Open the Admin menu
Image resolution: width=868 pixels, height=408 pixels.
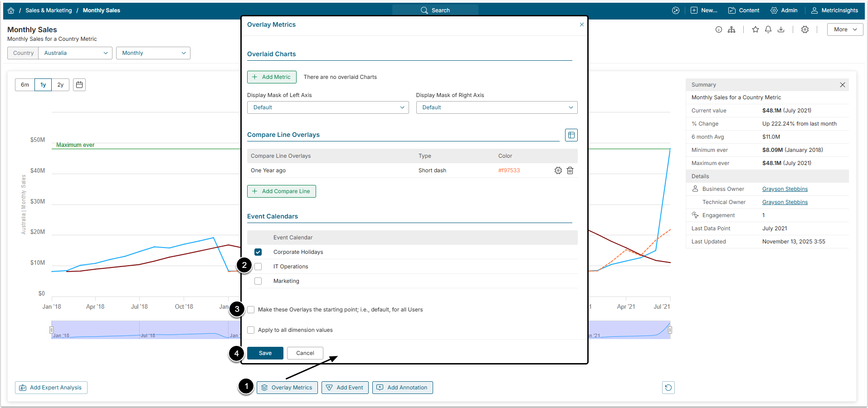click(784, 10)
